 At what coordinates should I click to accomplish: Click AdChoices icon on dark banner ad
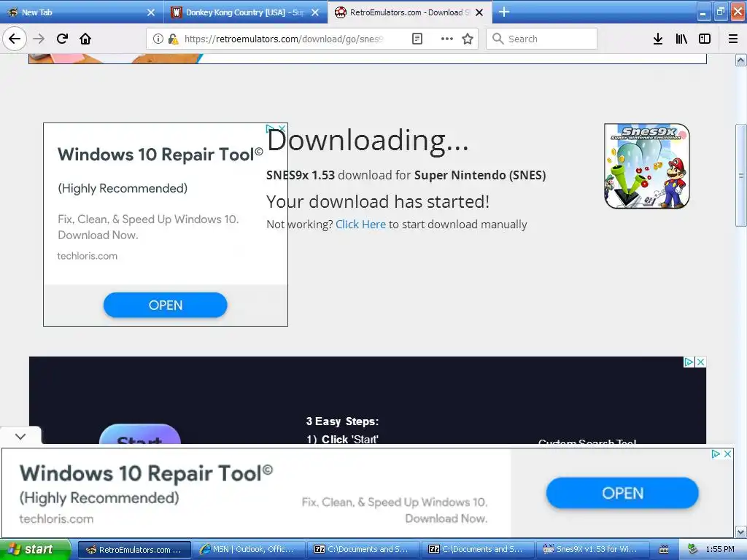689,362
